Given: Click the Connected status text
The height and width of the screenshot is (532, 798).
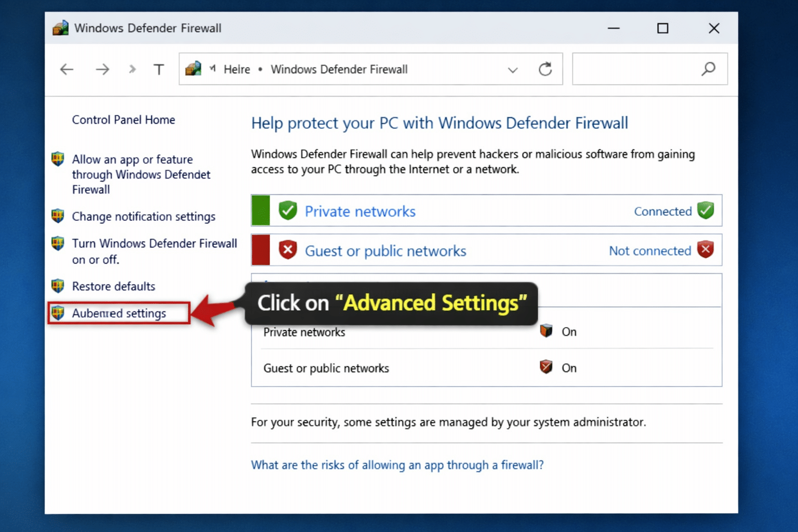Looking at the screenshot, I should pos(663,211).
